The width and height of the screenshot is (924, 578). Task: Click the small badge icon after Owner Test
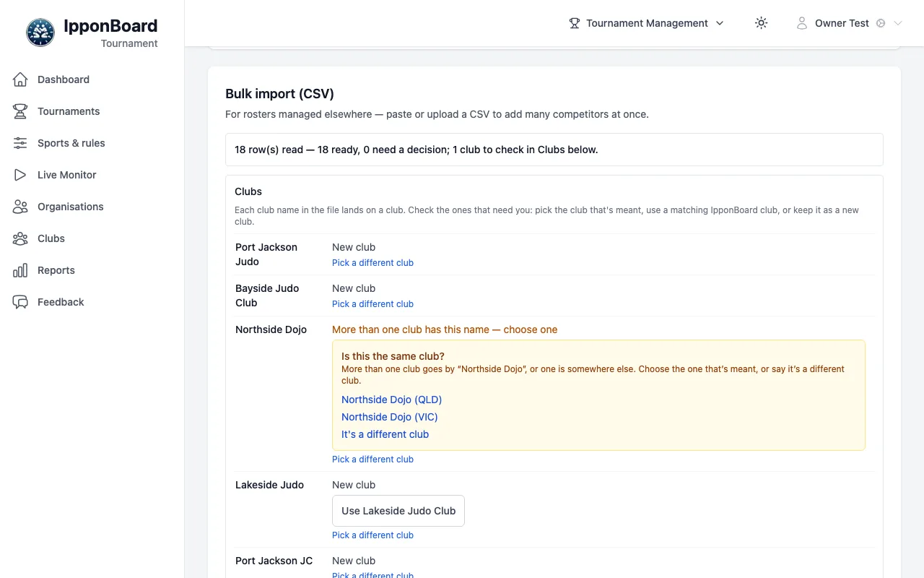(881, 23)
